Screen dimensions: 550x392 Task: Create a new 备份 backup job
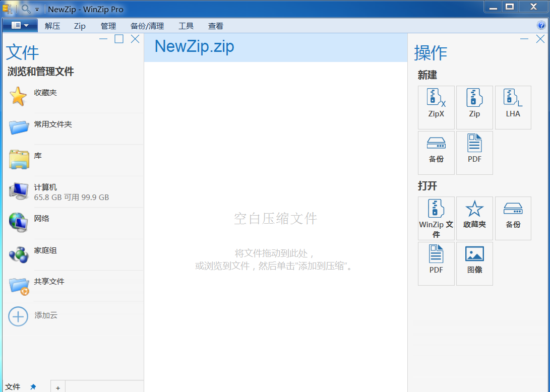tap(436, 153)
